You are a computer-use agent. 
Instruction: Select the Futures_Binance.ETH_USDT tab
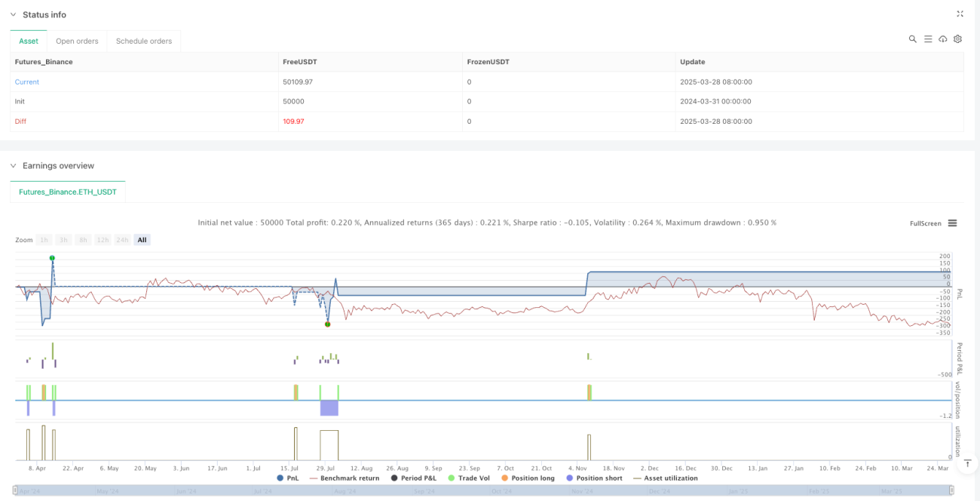[68, 192]
